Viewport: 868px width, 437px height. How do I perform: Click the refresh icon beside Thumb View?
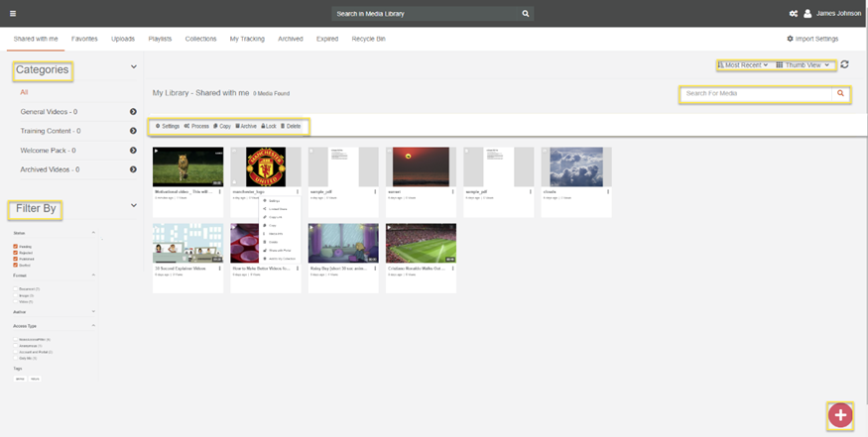(844, 65)
